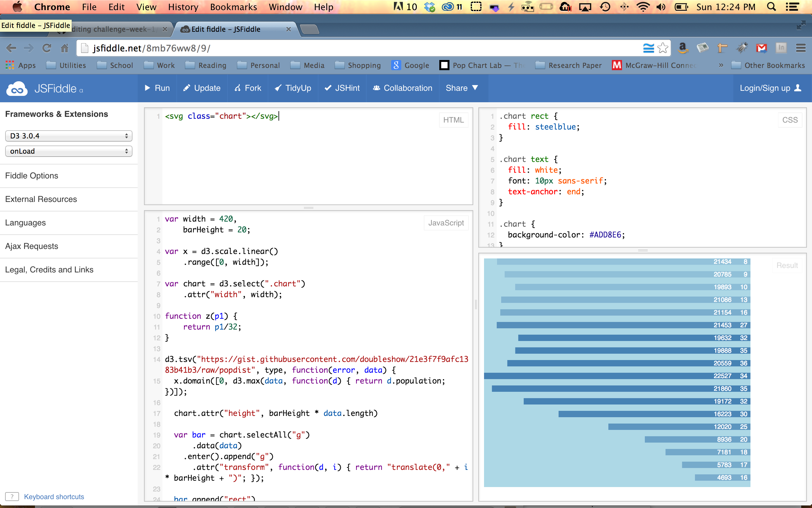Open the Window menu
The width and height of the screenshot is (812, 508).
285,7
